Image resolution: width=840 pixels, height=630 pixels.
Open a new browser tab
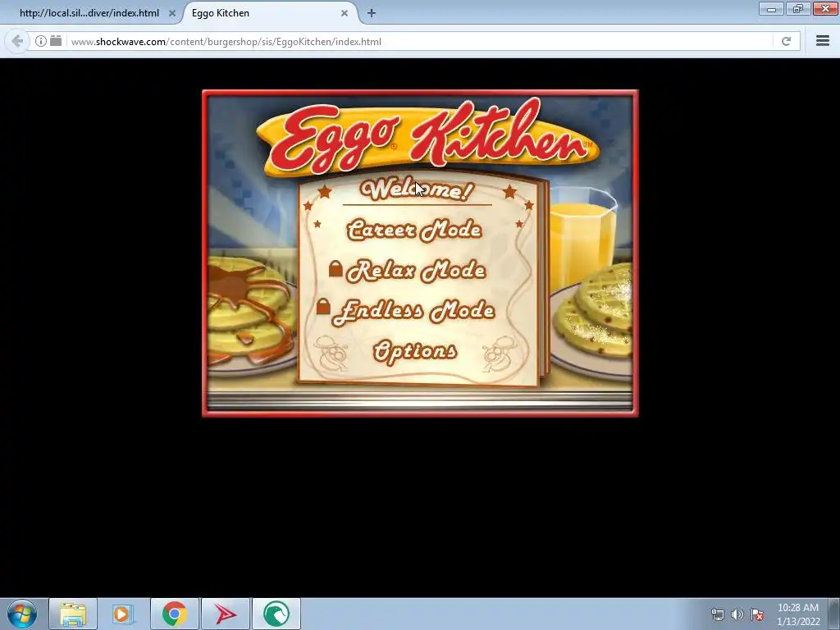[x=372, y=13]
